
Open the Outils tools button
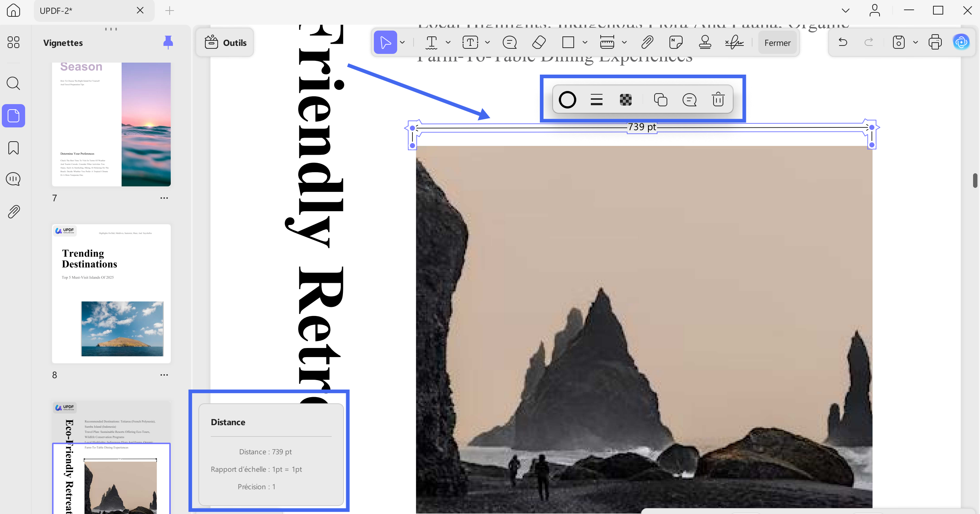(x=225, y=43)
